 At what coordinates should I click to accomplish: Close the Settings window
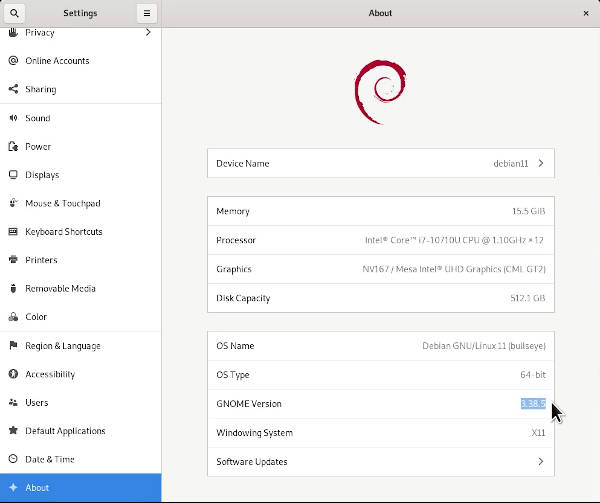pyautogui.click(x=586, y=13)
